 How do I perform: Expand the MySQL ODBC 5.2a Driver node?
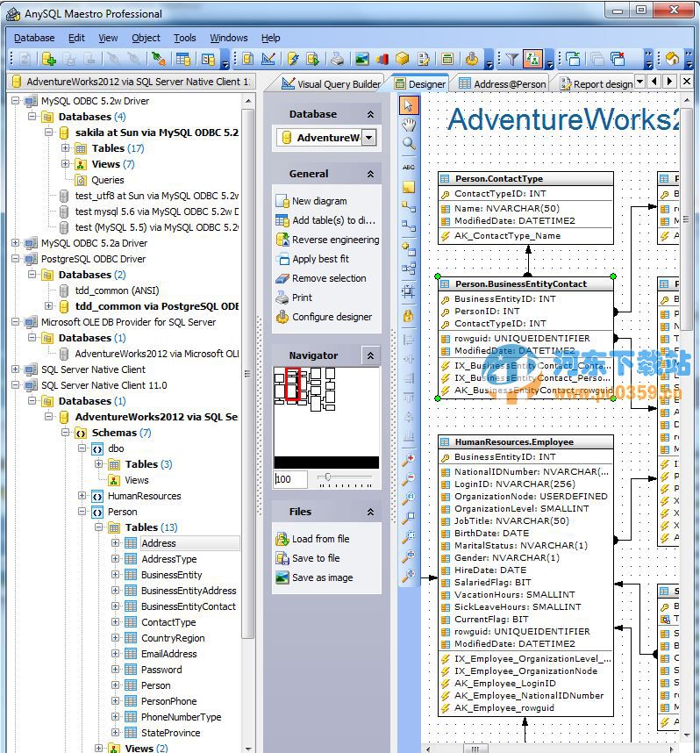(16, 243)
